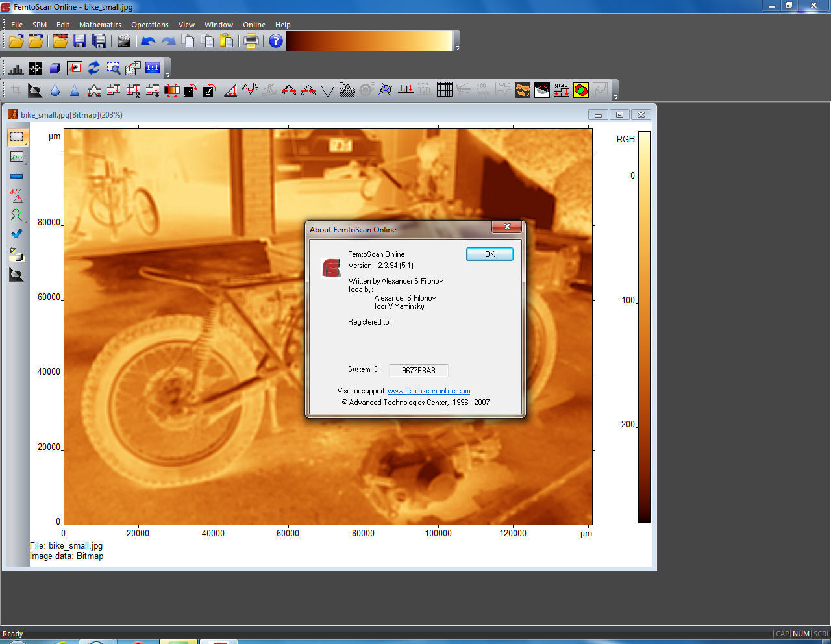Viewport: 831px width, 644px height.
Task: Click the blue checkmark tool in sidebar
Action: point(17,234)
